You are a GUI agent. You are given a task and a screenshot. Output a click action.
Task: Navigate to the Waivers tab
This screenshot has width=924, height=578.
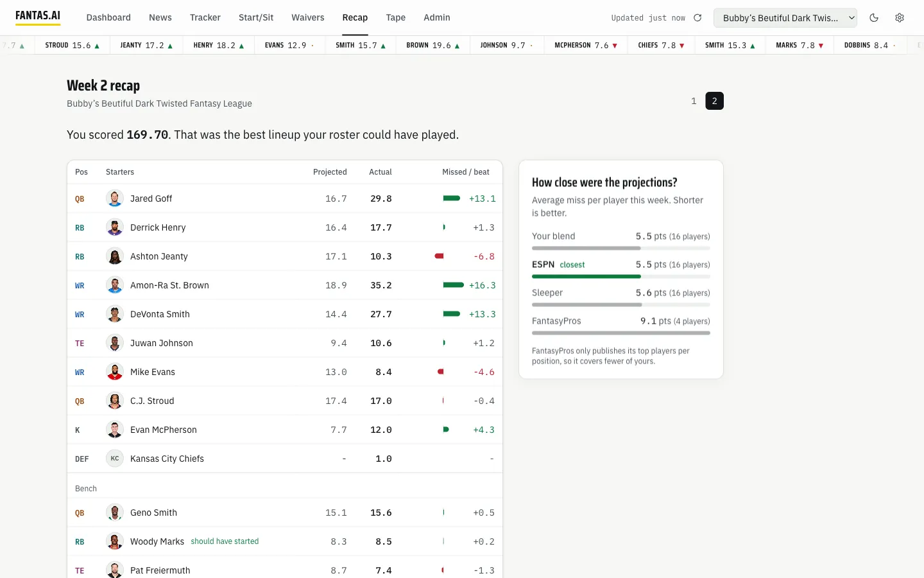pyautogui.click(x=308, y=17)
